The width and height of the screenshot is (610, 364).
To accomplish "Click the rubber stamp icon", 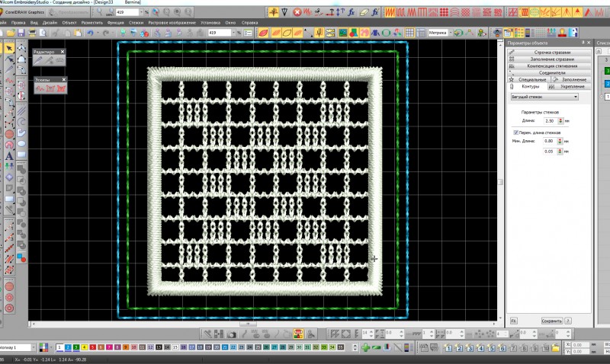I will tap(562, 33).
